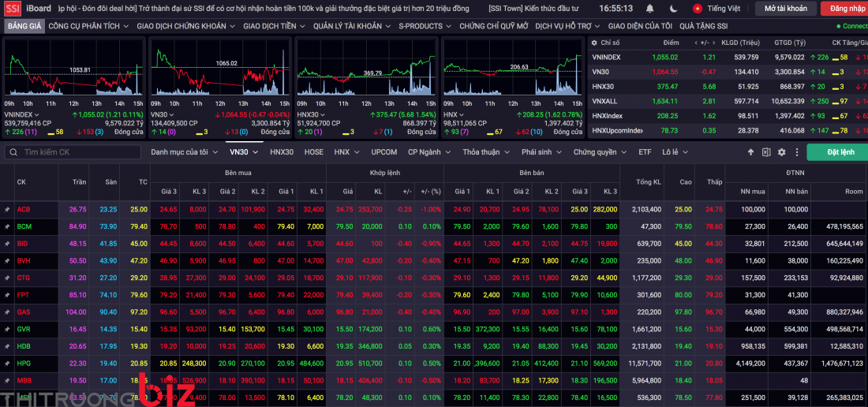Expand CHỨNG CHỈ QUỸ MỞ menu
Image resolution: width=868 pixels, height=407 pixels.
click(494, 26)
